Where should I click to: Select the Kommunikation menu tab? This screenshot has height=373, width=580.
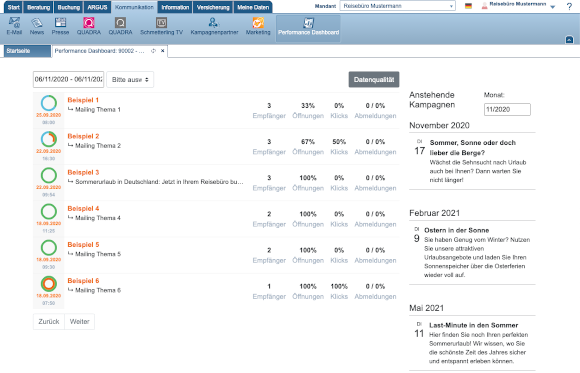(134, 7)
